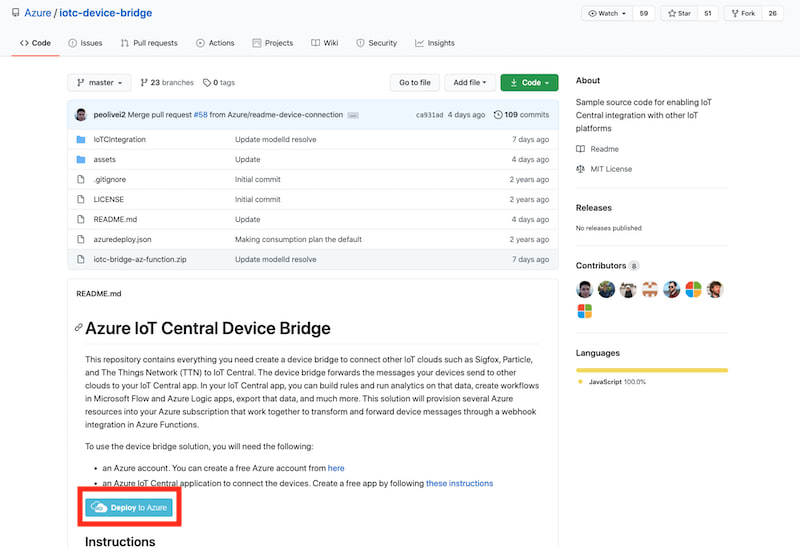
Task: Click the Security shield icon
Action: 360,43
